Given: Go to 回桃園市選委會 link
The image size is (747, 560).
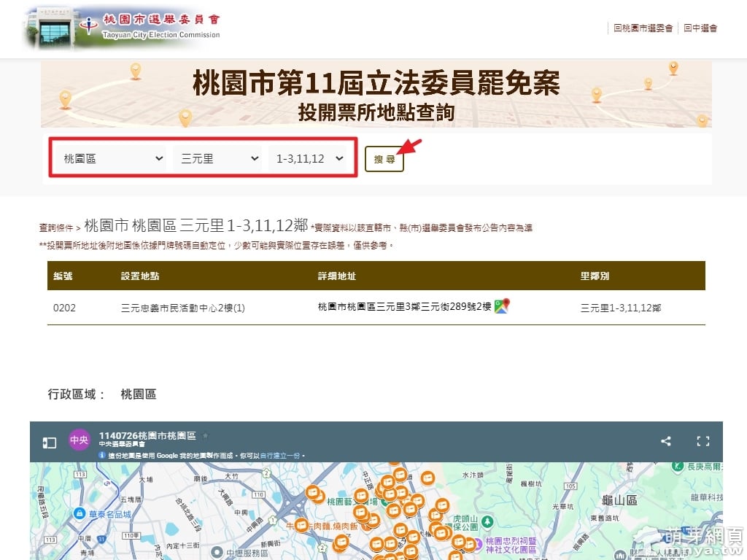Looking at the screenshot, I should (x=643, y=28).
